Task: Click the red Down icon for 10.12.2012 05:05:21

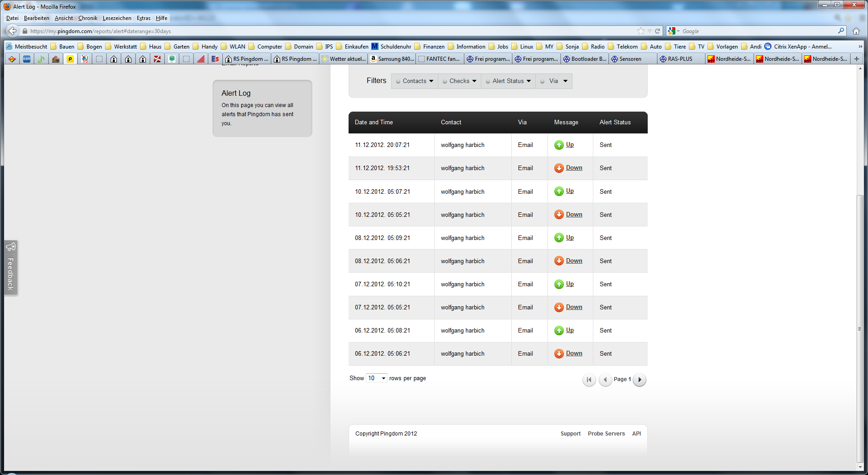Action: click(559, 215)
